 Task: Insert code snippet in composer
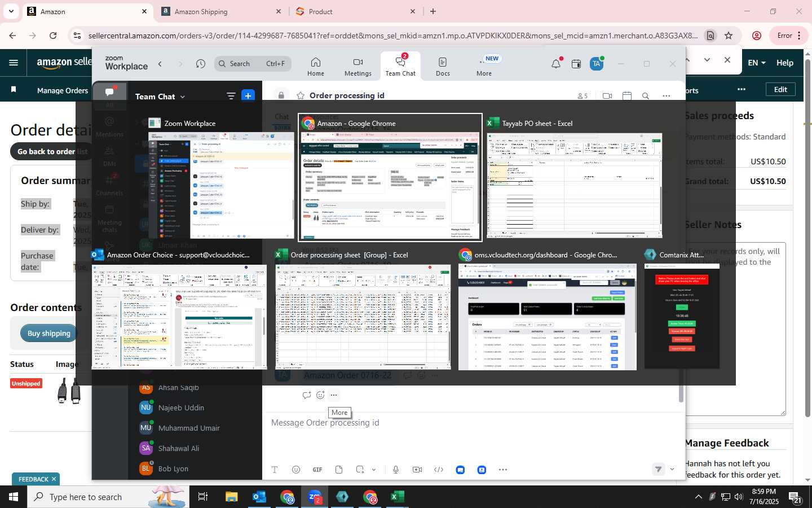tap(439, 470)
